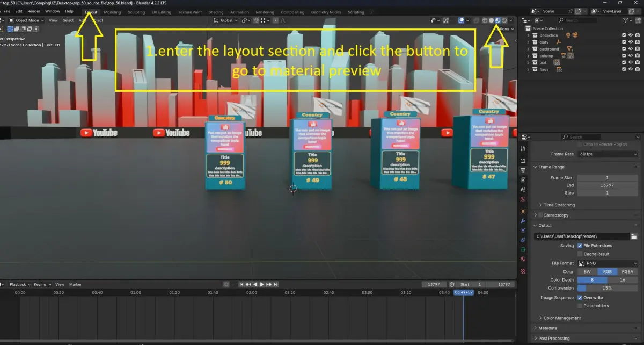Uncheck File Extensions checkbox
The width and height of the screenshot is (644, 345).
tap(580, 246)
